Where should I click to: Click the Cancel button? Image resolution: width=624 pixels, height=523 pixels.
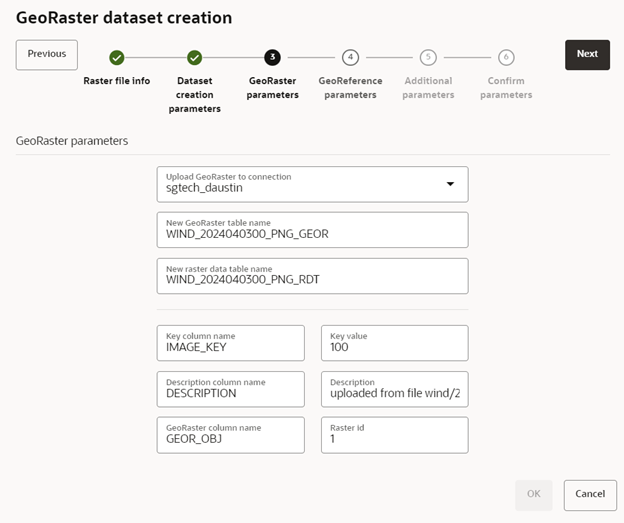(590, 494)
